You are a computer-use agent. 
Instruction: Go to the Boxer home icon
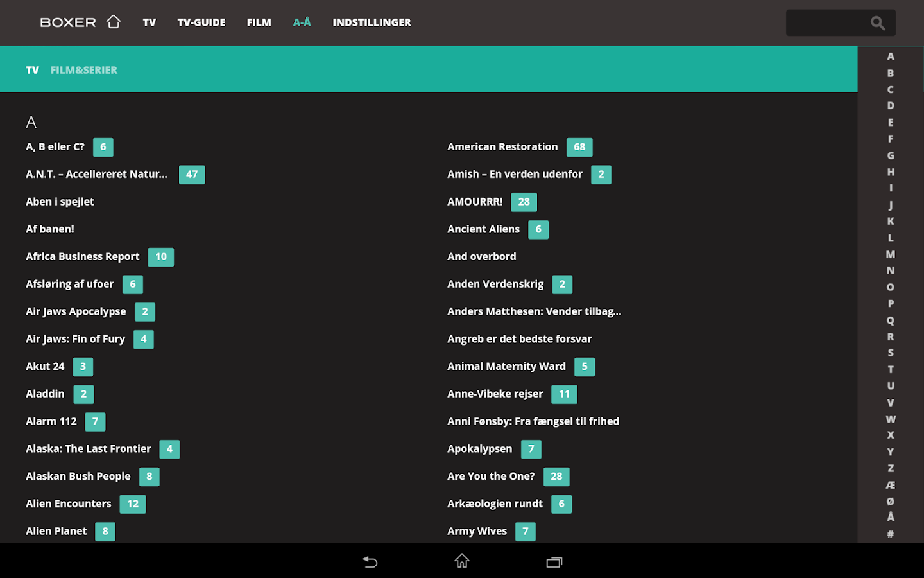(114, 22)
